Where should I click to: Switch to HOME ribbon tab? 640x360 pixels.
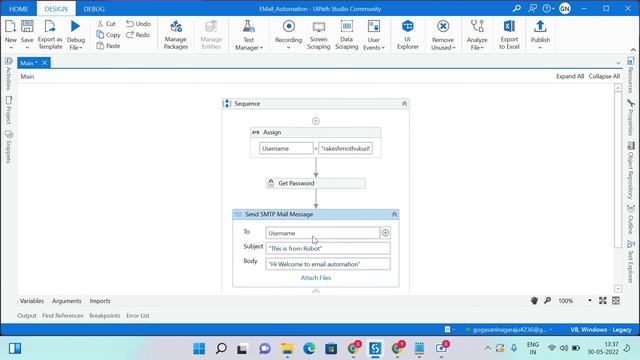click(18, 9)
